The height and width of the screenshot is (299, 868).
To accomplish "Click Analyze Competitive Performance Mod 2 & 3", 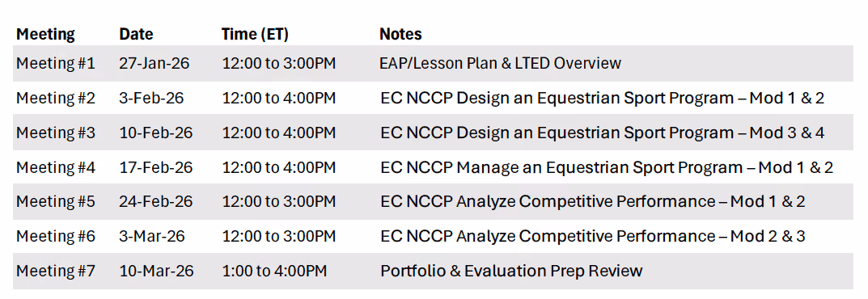I will (x=593, y=236).
